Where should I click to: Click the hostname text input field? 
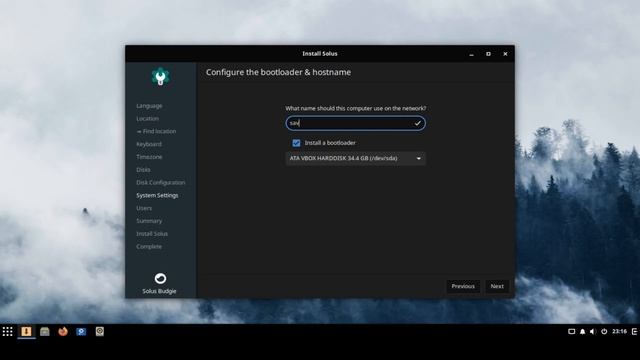(x=356, y=123)
